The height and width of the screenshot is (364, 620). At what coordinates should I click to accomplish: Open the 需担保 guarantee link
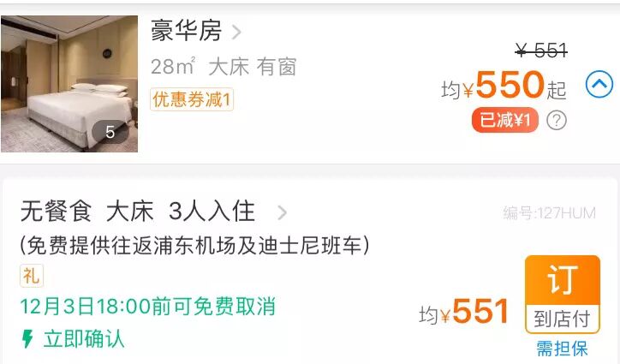pyautogui.click(x=562, y=349)
